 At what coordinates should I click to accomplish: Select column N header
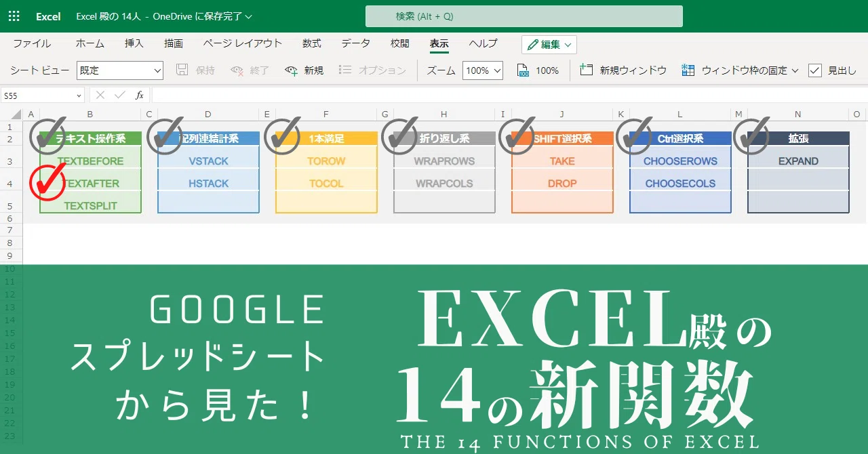798,115
